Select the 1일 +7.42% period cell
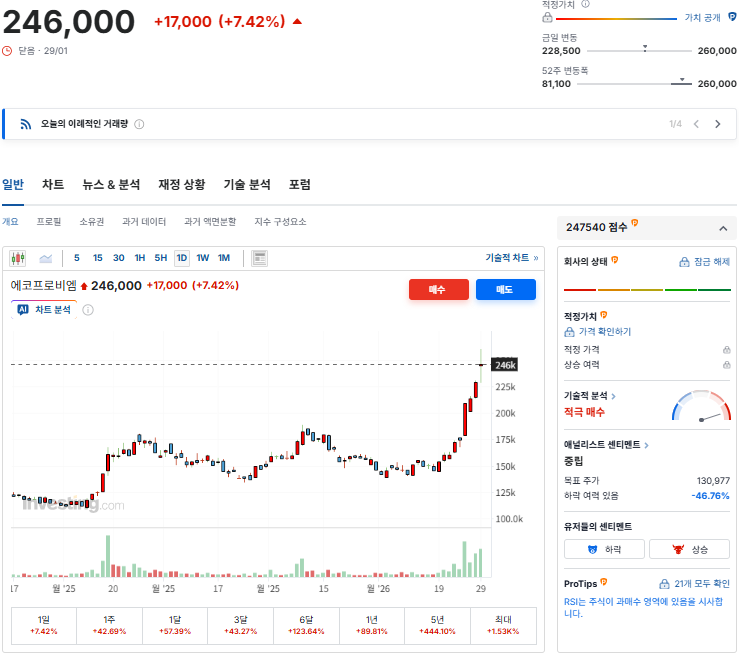Screen dimensions: 739x655 click(44, 625)
